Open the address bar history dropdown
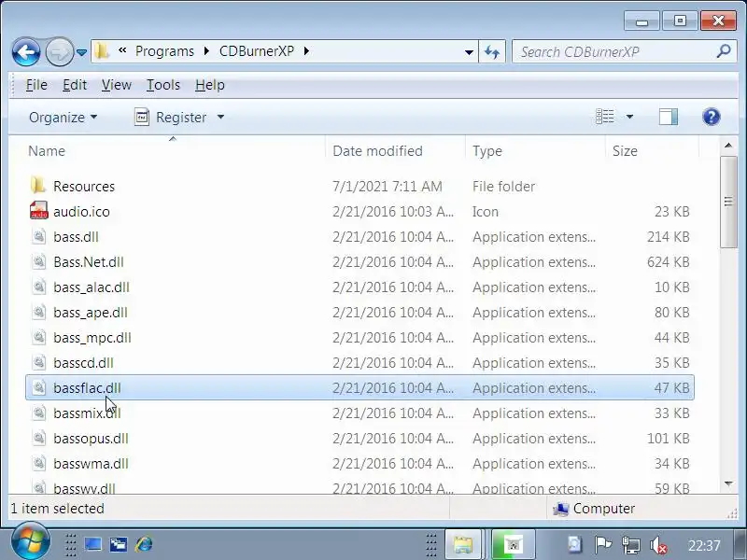Screen dimensions: 747x560 469,52
